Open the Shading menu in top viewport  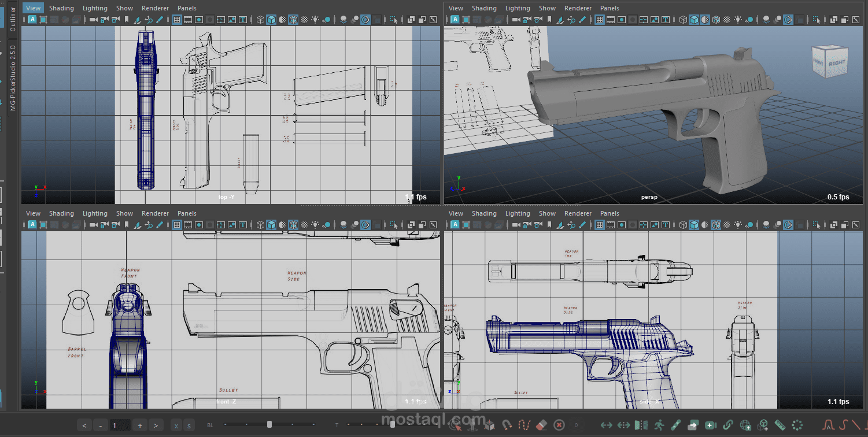(x=61, y=8)
